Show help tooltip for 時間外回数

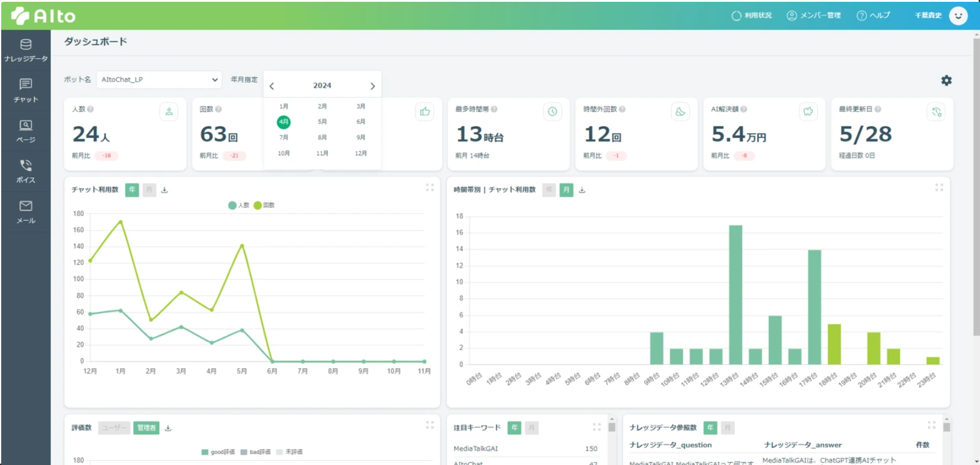pyautogui.click(x=622, y=109)
